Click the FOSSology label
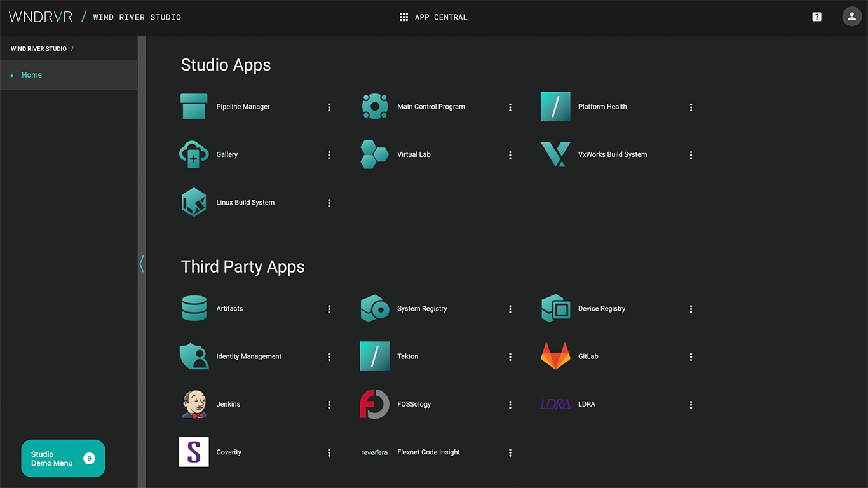This screenshot has width=868, height=488. pos(414,404)
